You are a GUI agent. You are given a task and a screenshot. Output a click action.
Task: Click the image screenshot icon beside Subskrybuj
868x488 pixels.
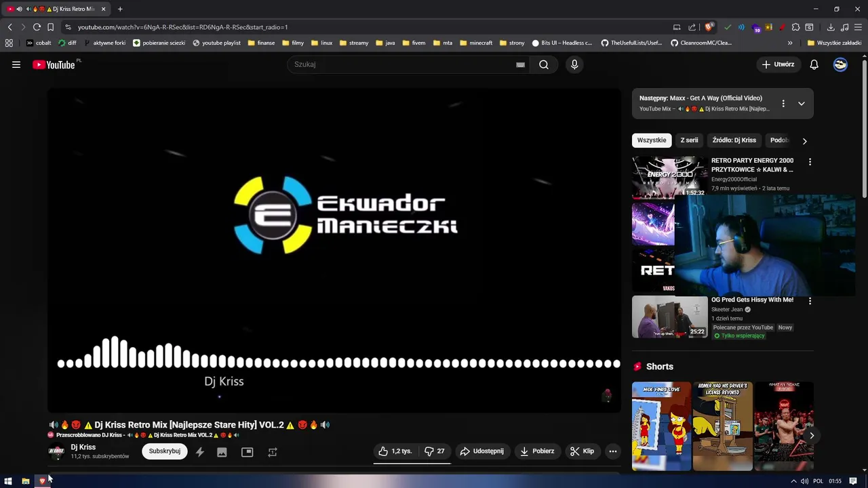coord(222,452)
